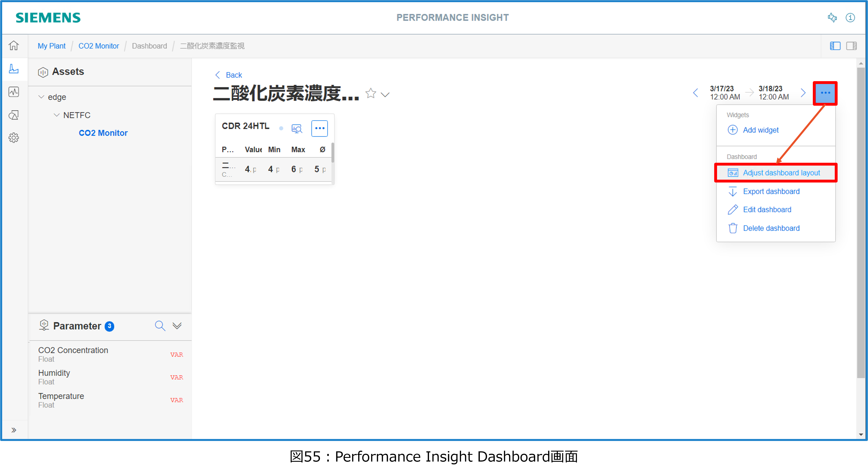Collapse the edge tree node
868x475 pixels.
coord(41,97)
